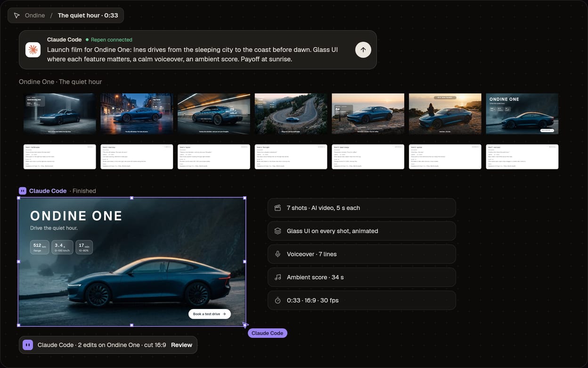
Task: Click "Voiceover · 7 lines" text
Action: pos(312,254)
